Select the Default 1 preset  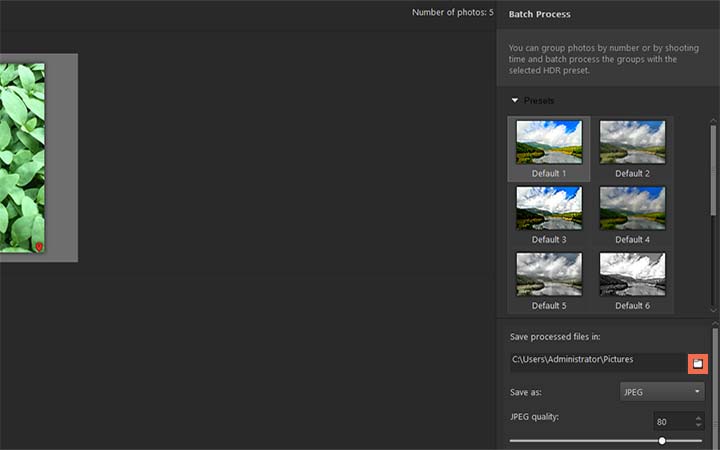pyautogui.click(x=549, y=149)
